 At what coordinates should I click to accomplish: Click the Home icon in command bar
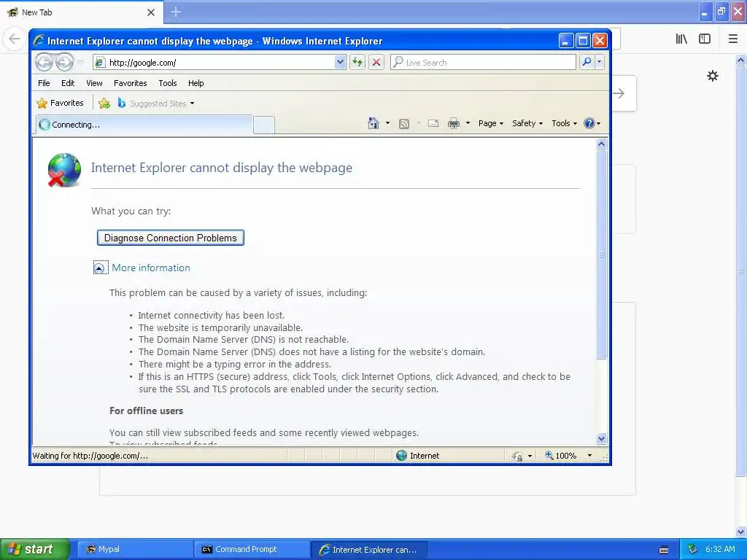click(373, 123)
